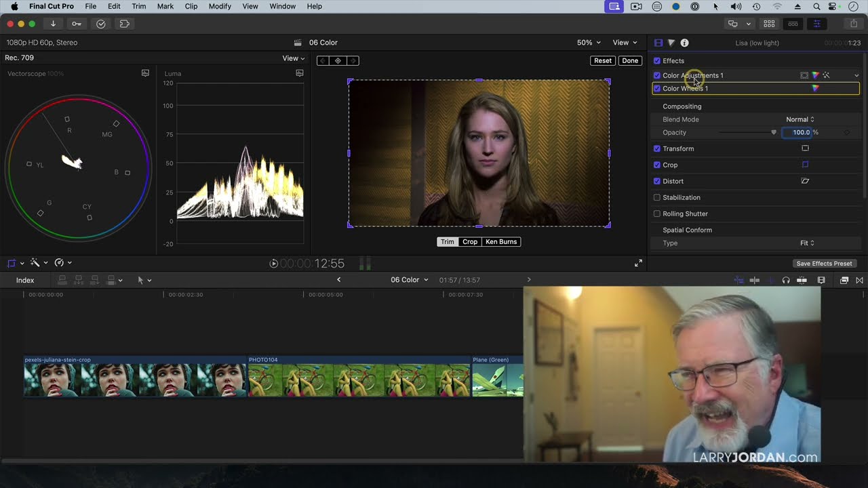Open the color inspector triangle icon
Screen dimensions: 868x488
[671, 43]
